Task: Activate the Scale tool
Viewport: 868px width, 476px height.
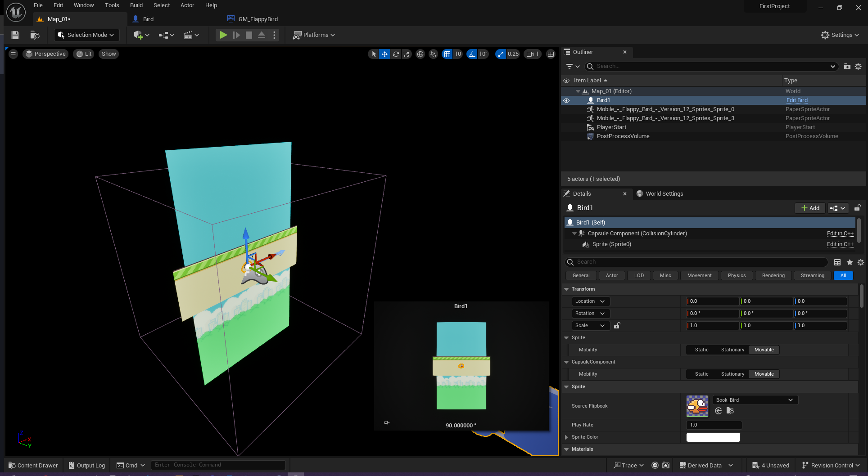Action: (x=407, y=54)
